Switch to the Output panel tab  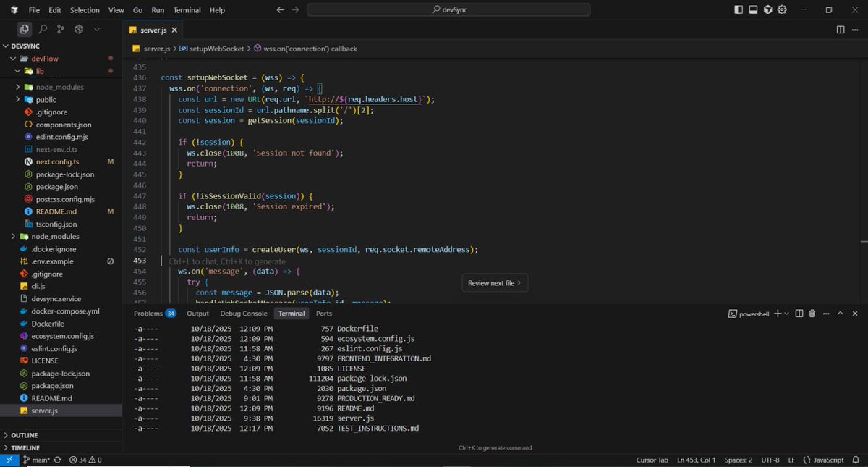197,314
